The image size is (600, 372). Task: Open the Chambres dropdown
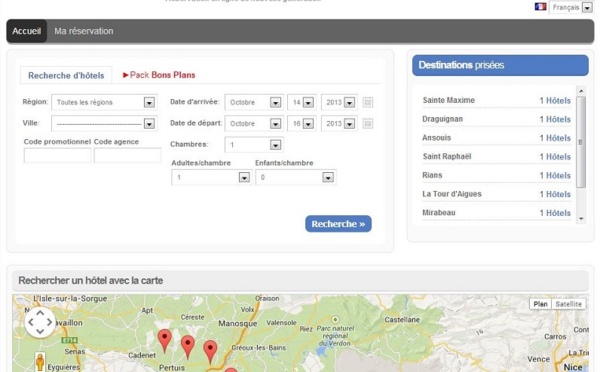click(x=254, y=145)
